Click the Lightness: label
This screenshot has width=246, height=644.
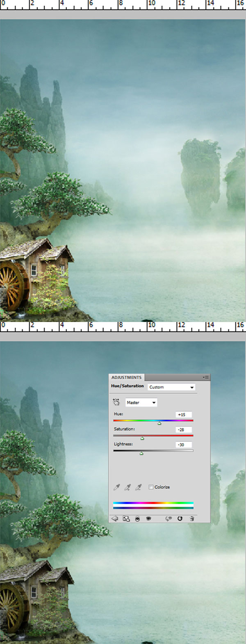click(x=123, y=444)
